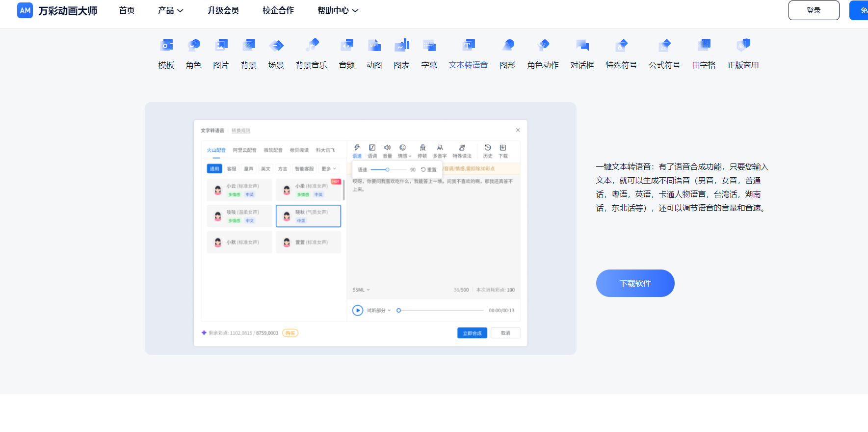The width and height of the screenshot is (868, 432).
Task: Open the 模板 (templates) feature icon
Action: click(166, 46)
